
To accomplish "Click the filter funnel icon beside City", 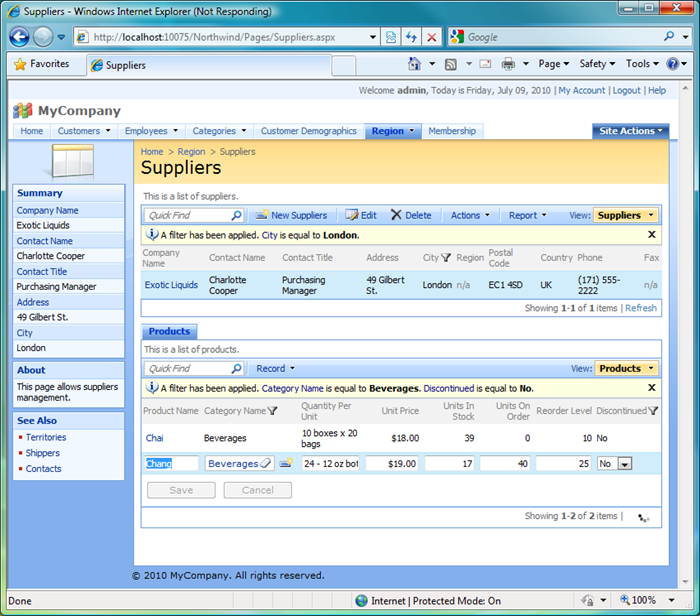I will click(x=446, y=257).
